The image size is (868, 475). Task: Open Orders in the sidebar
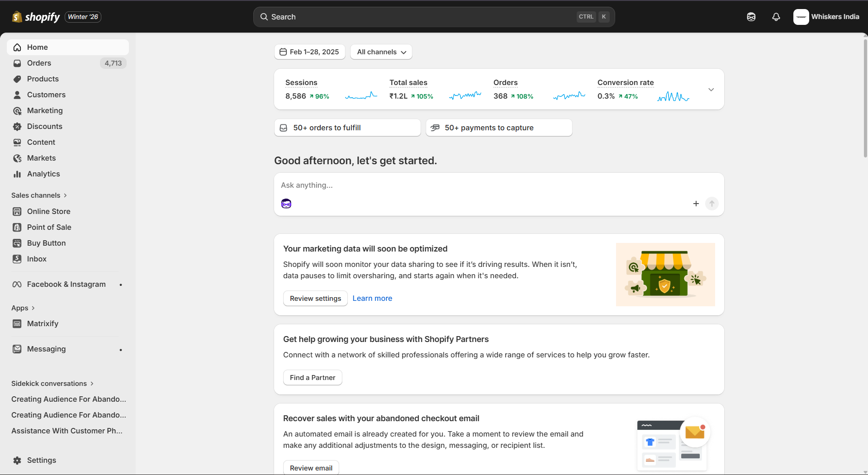point(68,63)
